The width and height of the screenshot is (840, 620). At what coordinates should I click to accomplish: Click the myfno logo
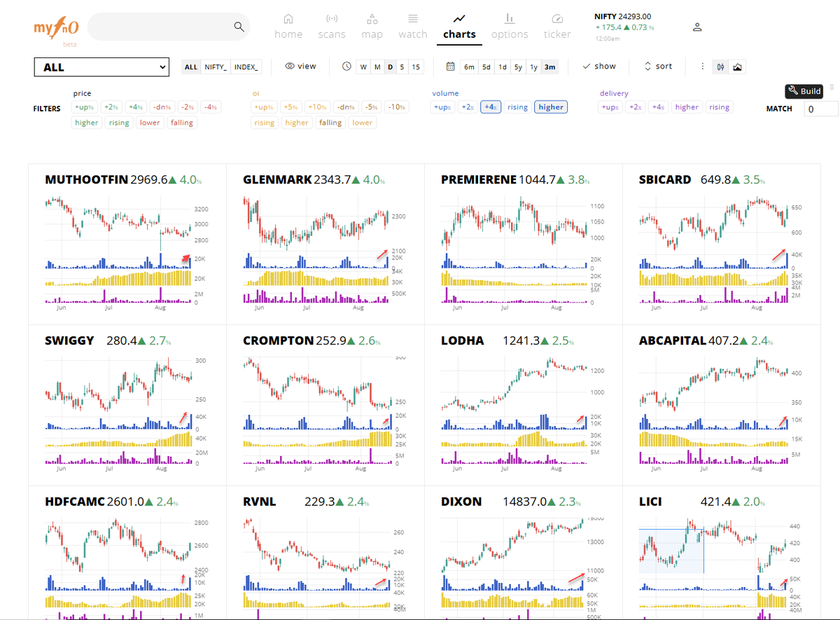(56, 28)
